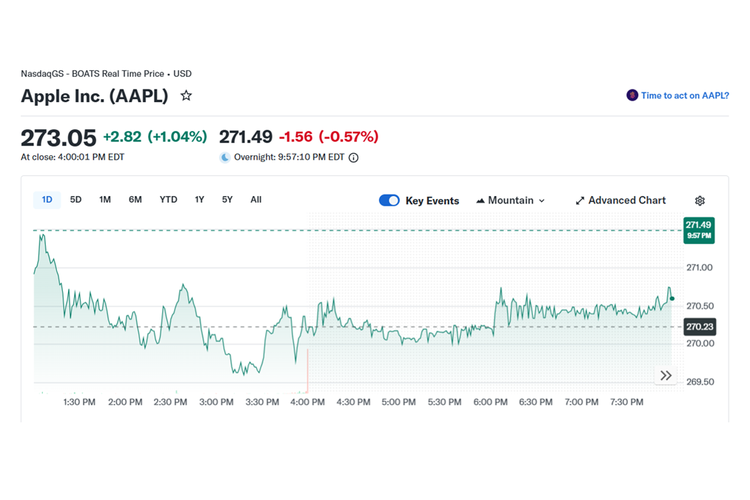This screenshot has width=750, height=500.
Task: Open the Mountain chart type dropdown
Action: 511,200
